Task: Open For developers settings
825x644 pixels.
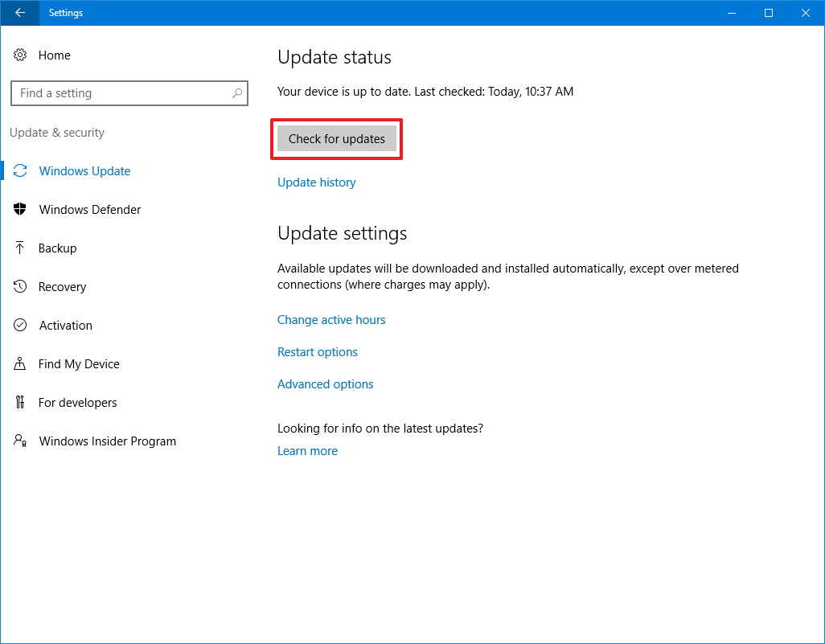Action: coord(78,403)
